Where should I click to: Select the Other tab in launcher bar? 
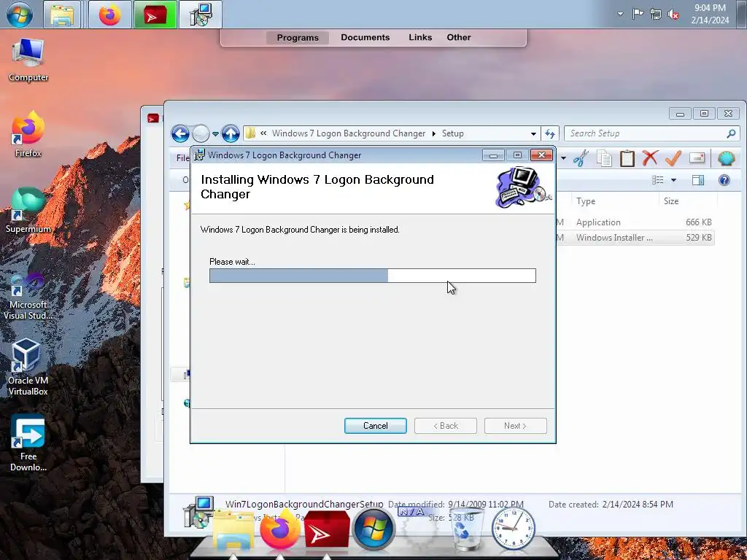click(459, 37)
